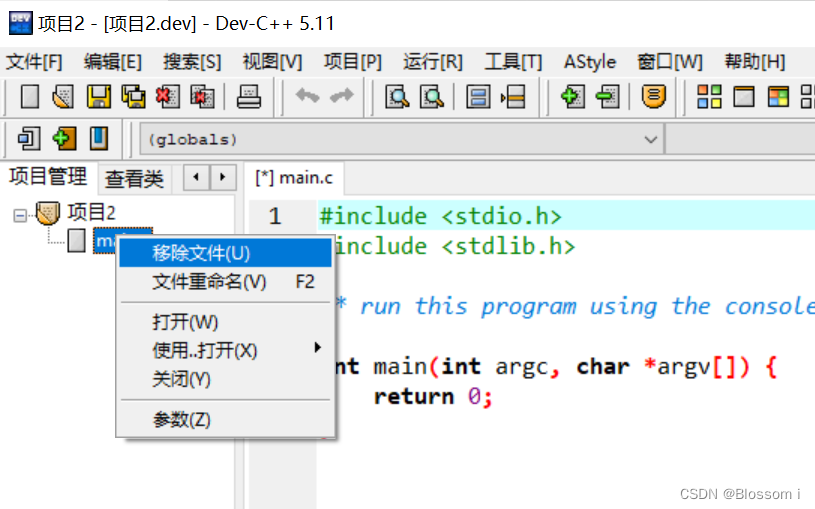Open the 编辑[E] menu
This screenshot has width=815, height=509.
pos(113,62)
